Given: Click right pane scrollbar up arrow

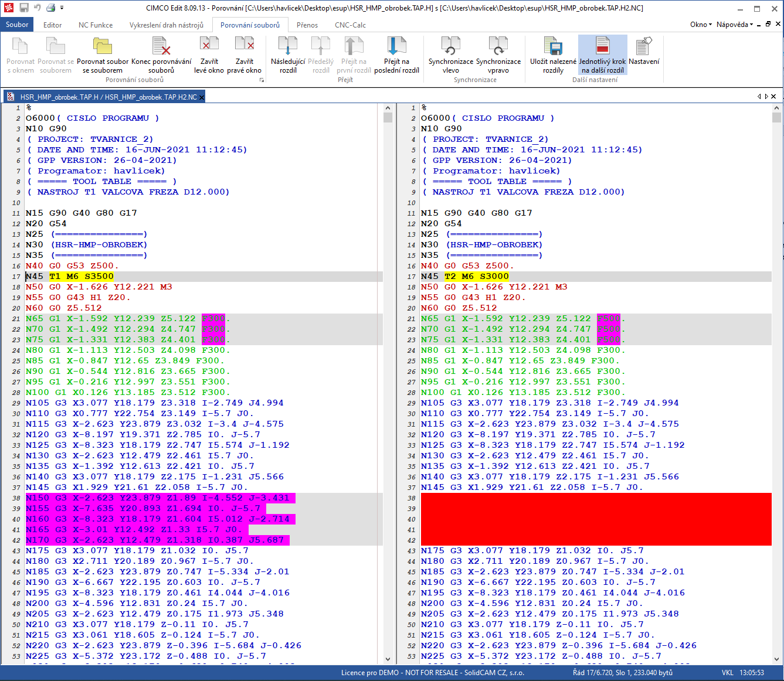Looking at the screenshot, I should [x=777, y=108].
